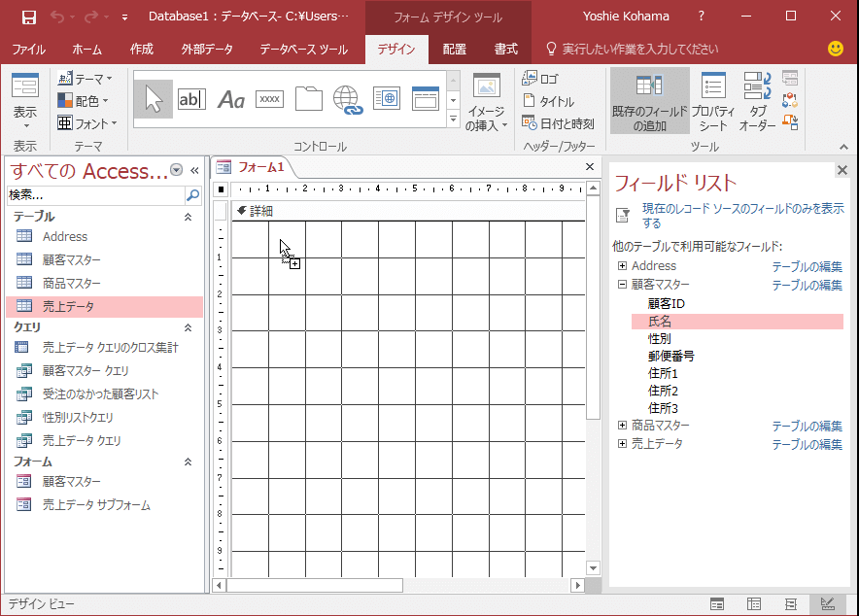The image size is (859, 616).
Task: Expand the Address table fields
Action: (x=622, y=266)
